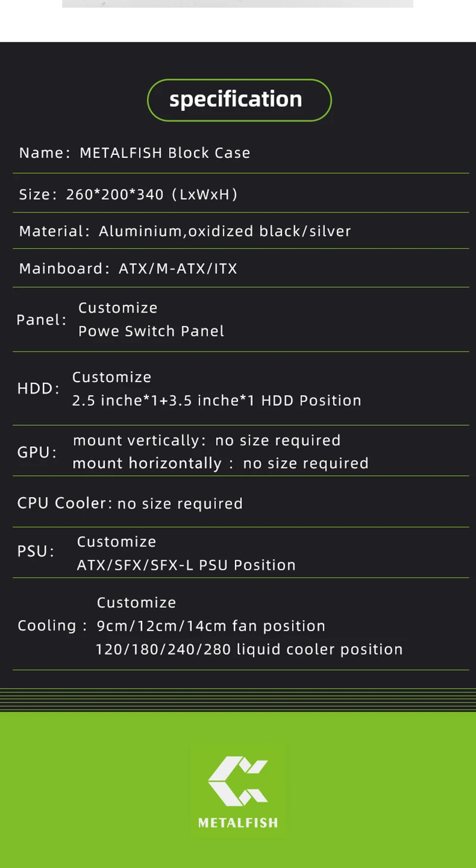Click the METALFISH logo emblem
This screenshot has height=868, width=476.
point(238,780)
